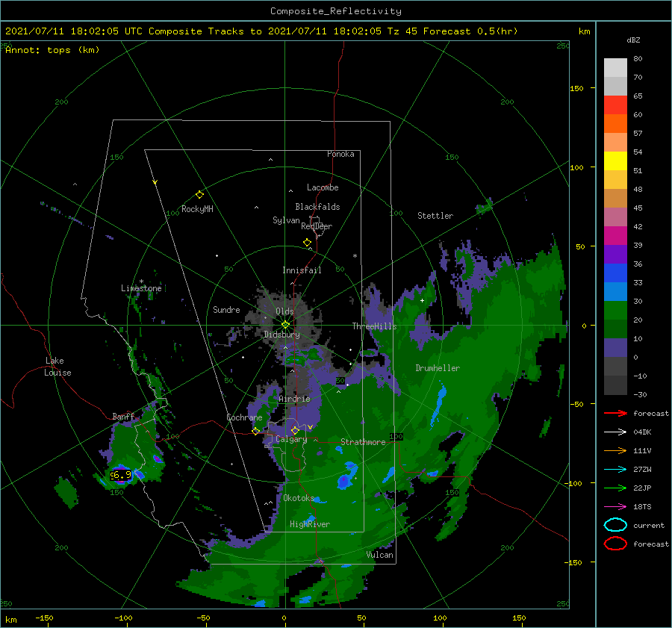
Task: Click the asterisk marker above Limestone
Action: click(x=141, y=282)
